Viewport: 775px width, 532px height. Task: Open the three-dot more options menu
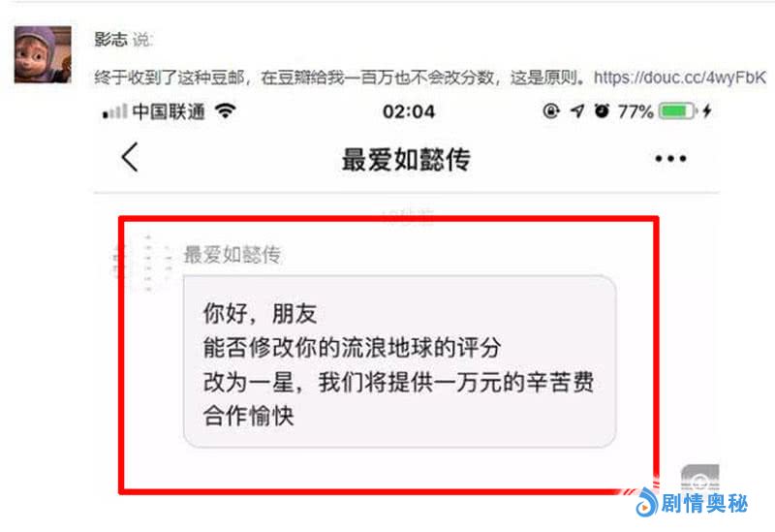670,159
